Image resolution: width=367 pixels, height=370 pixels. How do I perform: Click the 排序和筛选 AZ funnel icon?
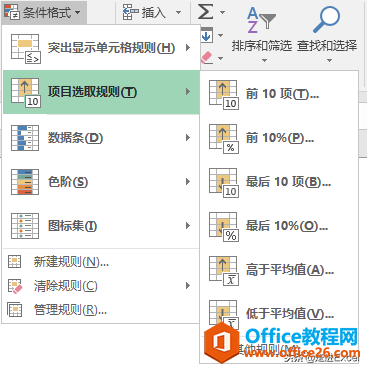coord(261,20)
